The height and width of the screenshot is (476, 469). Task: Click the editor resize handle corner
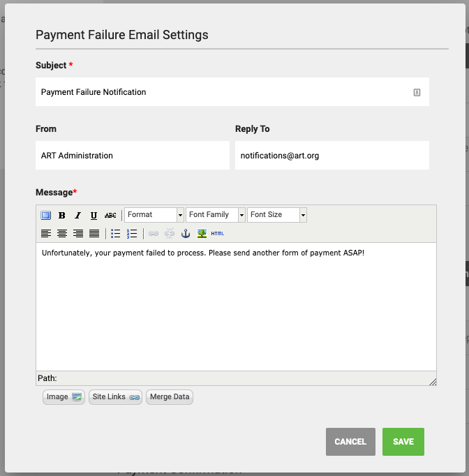pyautogui.click(x=433, y=382)
